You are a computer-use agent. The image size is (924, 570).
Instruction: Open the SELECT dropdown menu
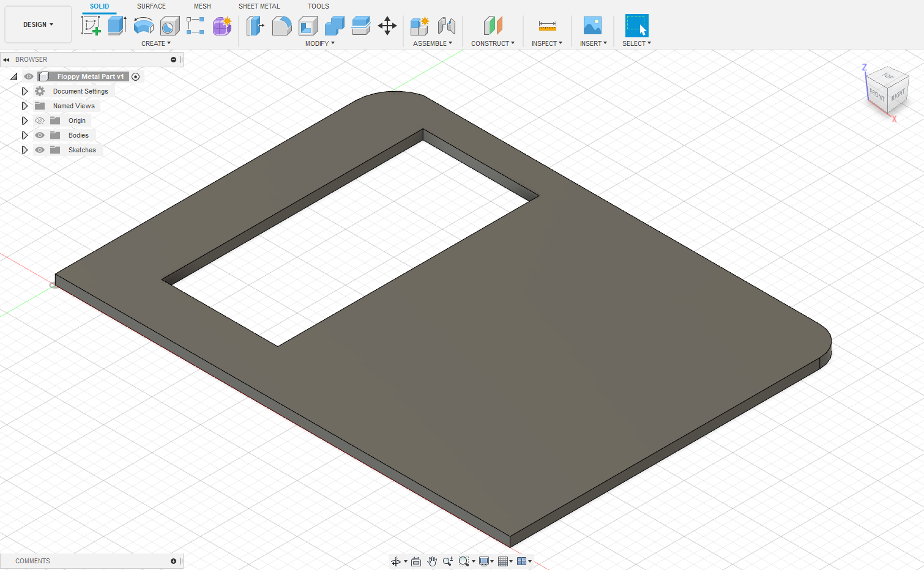pos(636,43)
